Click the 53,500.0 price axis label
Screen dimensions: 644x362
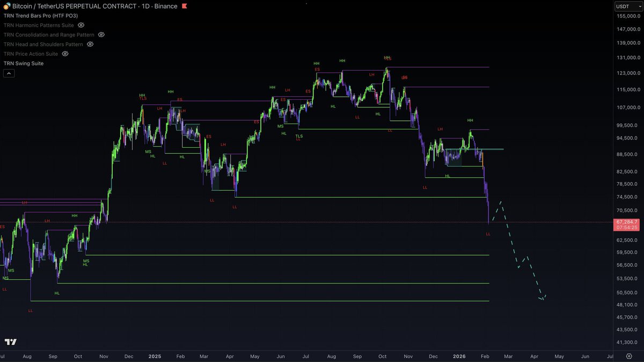[x=627, y=278]
